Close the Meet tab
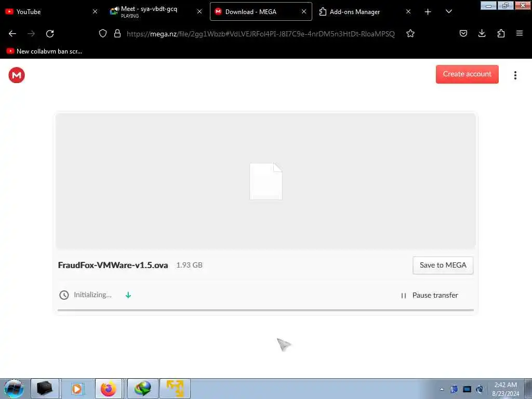The width and height of the screenshot is (532, 399). coord(199,11)
